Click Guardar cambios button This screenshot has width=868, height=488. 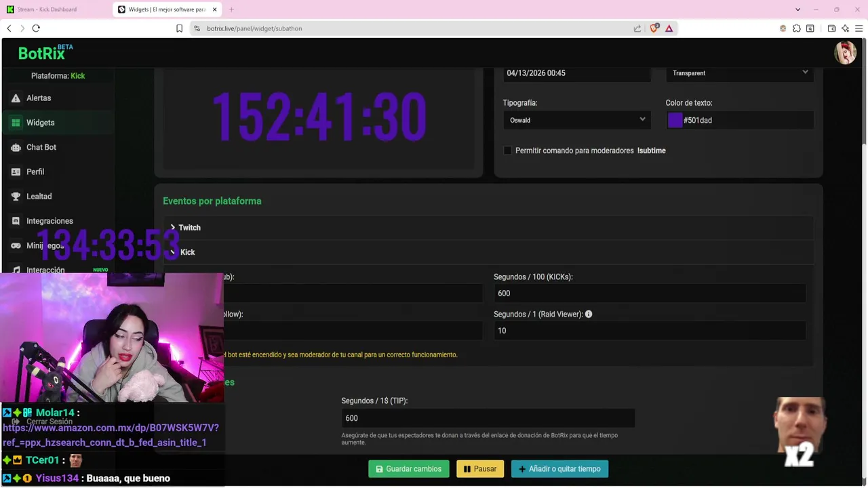click(409, 469)
